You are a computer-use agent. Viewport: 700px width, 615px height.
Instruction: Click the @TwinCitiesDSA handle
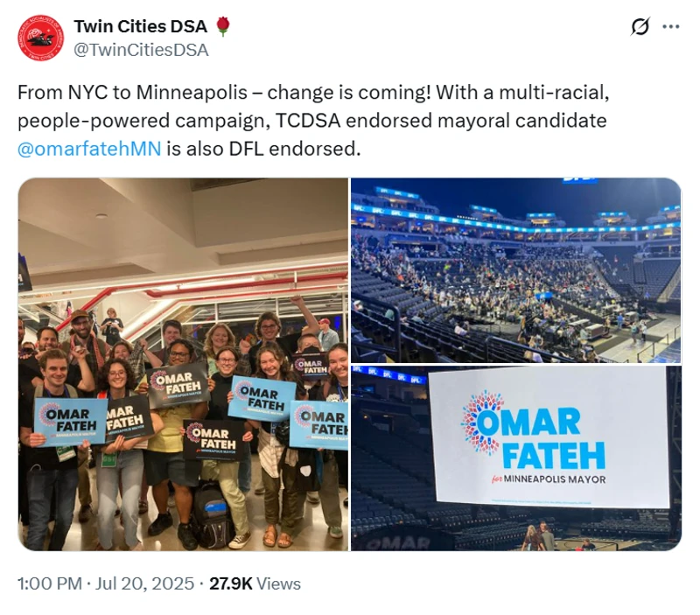click(x=141, y=50)
